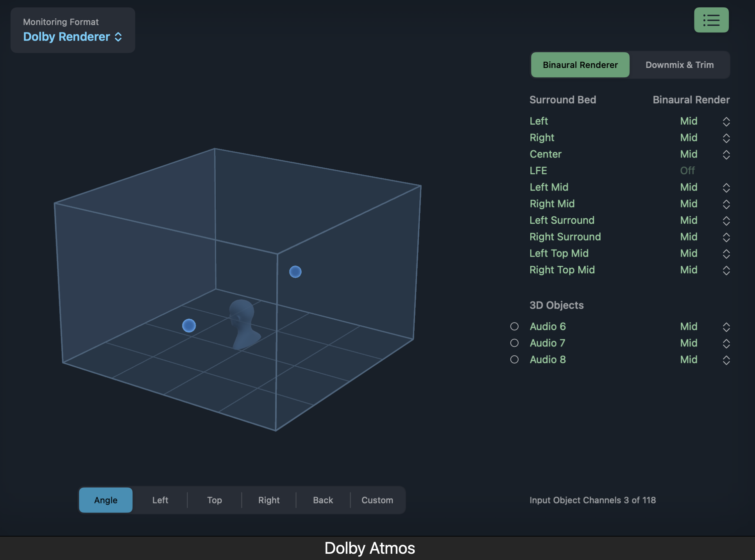Change binaural render mode for Right Mid
Image resolution: width=755 pixels, height=560 pixels.
click(x=726, y=204)
